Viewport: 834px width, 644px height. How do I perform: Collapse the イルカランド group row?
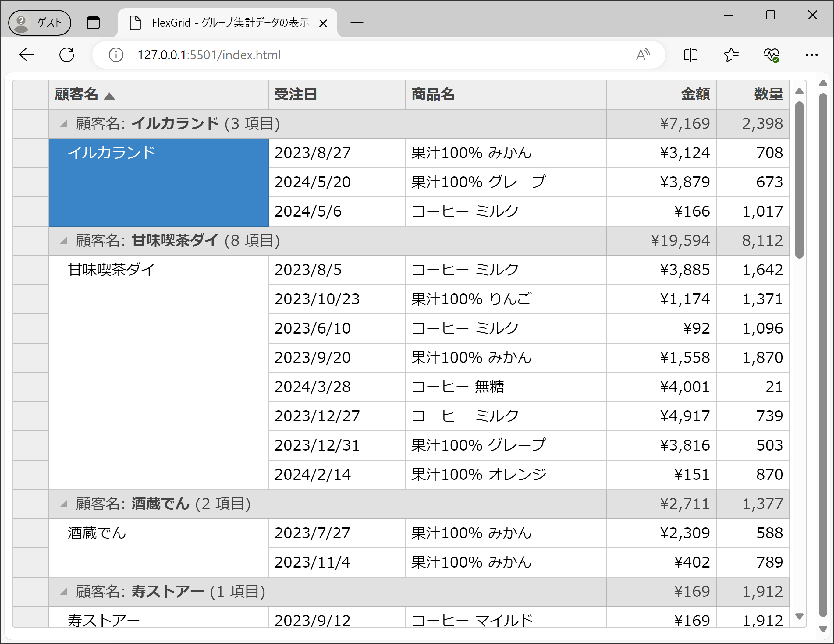pos(63,124)
